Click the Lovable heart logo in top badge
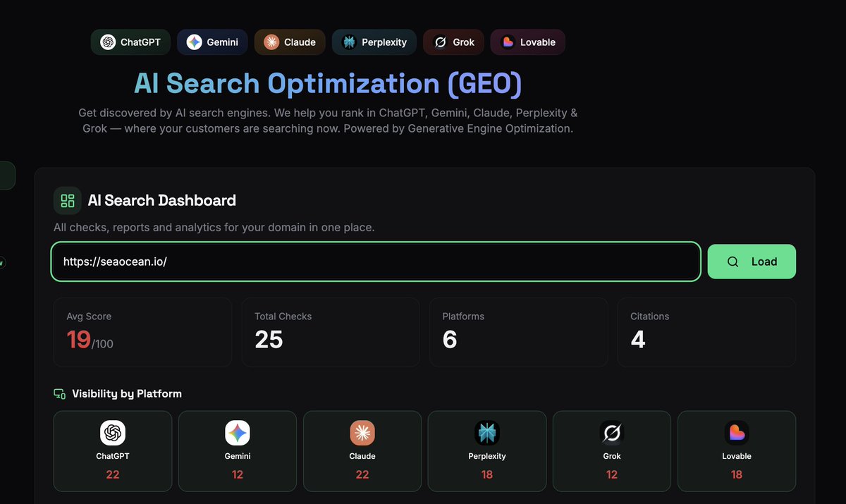The image size is (846, 504). pyautogui.click(x=508, y=42)
